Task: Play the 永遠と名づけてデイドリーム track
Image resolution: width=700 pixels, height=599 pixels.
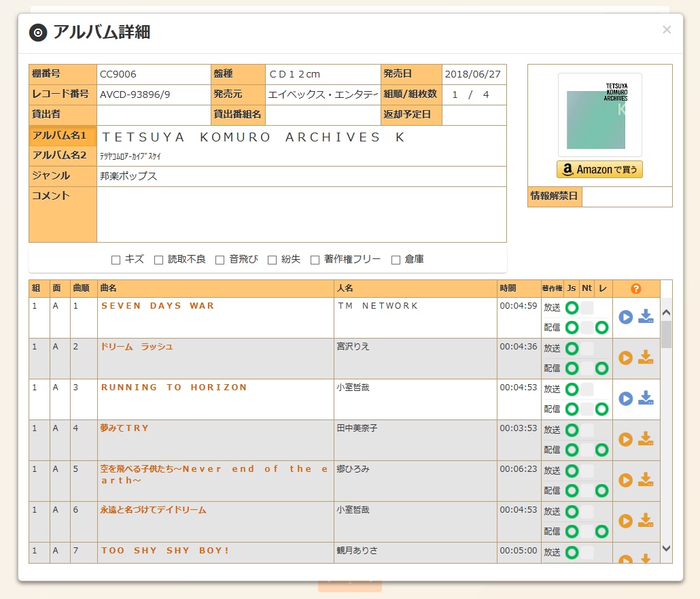Action: (625, 521)
